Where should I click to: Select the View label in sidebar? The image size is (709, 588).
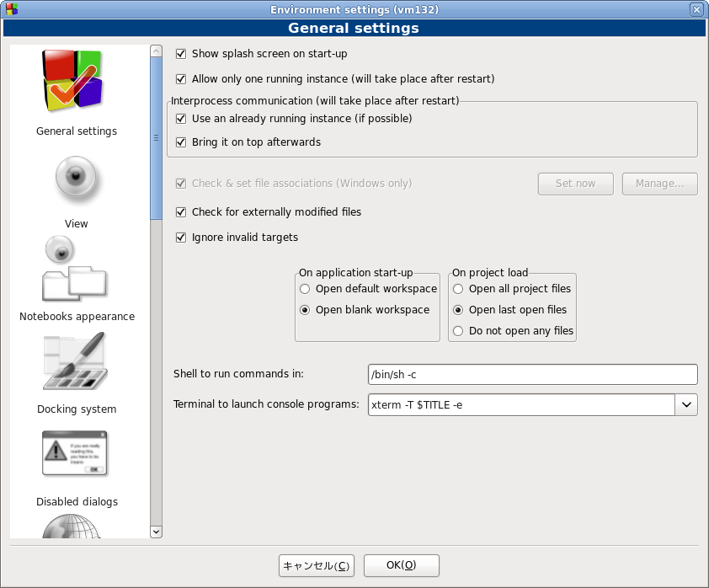(76, 224)
